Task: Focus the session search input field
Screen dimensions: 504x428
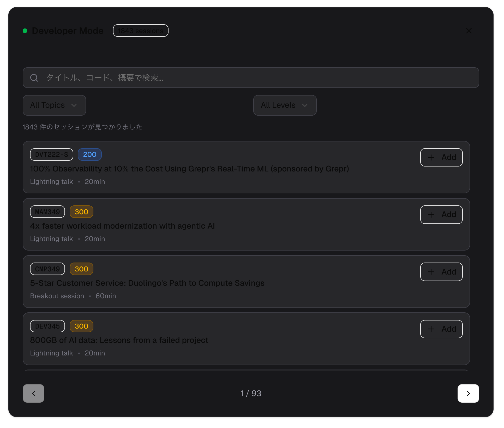Action: pyautogui.click(x=256, y=78)
